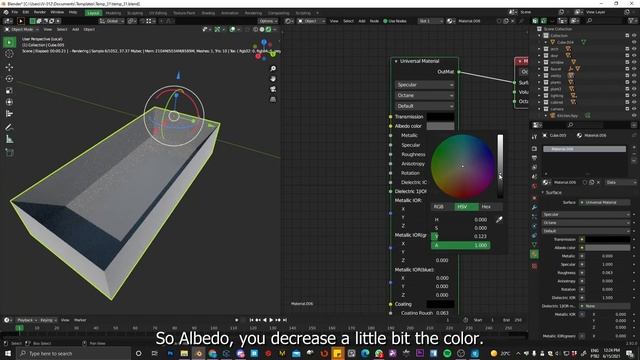Open the Slot 1 dropdown in node editor
Screen dimensions: 640x360
pos(430,21)
